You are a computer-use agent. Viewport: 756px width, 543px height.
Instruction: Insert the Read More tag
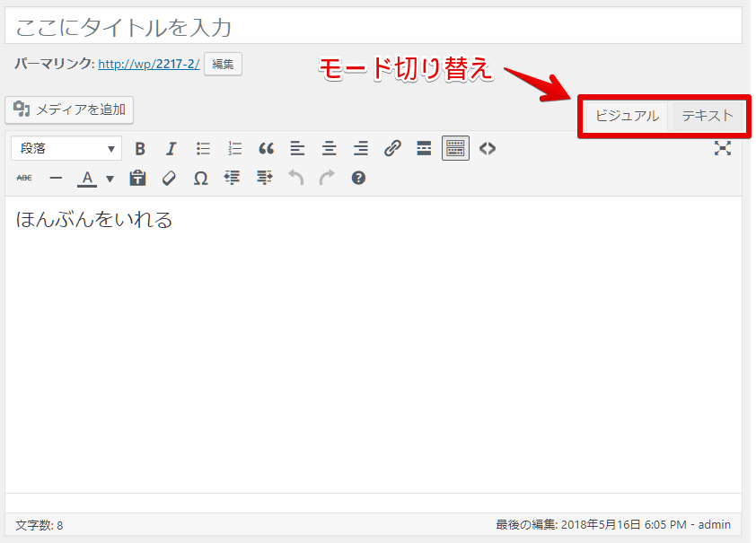[x=424, y=149]
